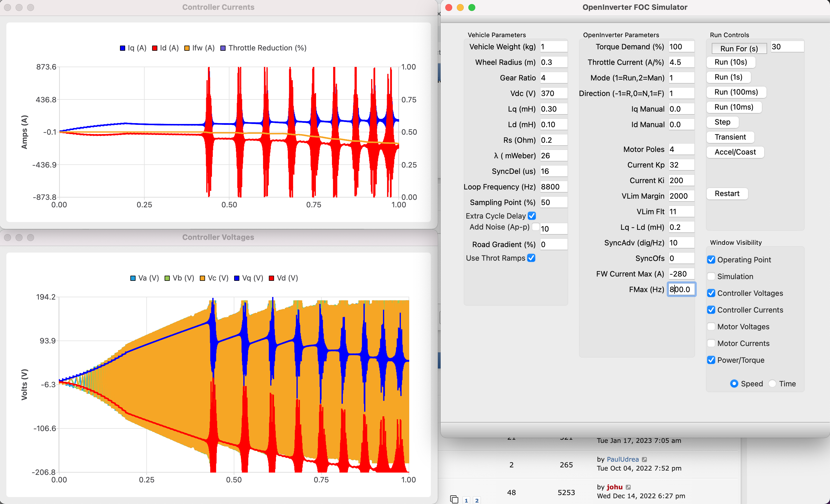Image resolution: width=830 pixels, height=504 pixels.
Task: Click the Iq (A) blue legend swatch
Action: click(x=123, y=48)
